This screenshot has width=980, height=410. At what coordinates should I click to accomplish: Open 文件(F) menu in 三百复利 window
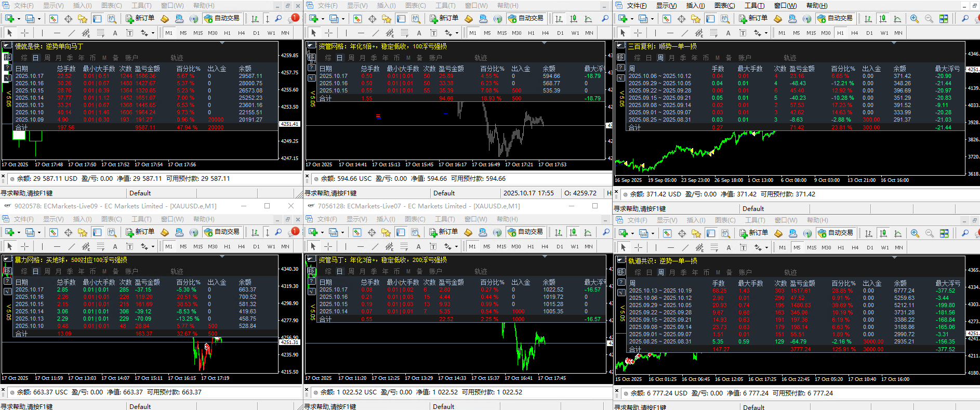[637, 6]
